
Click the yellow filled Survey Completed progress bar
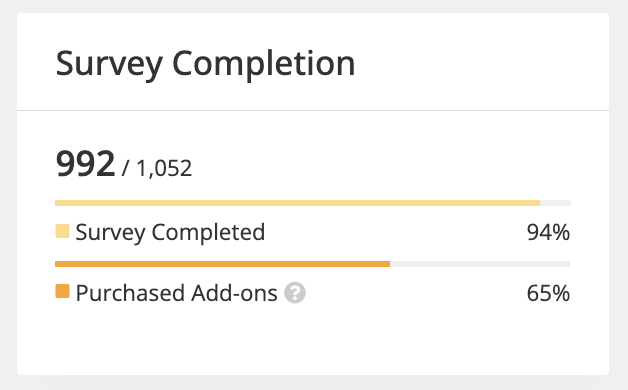[298, 203]
